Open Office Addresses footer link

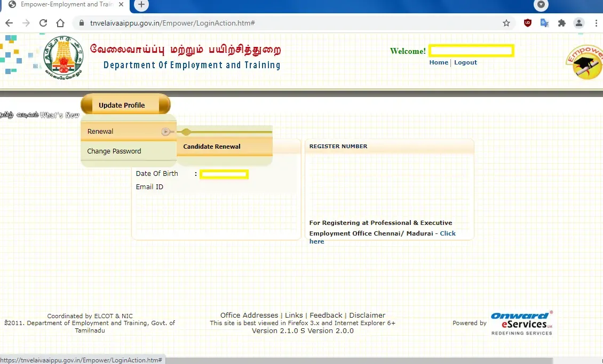(x=249, y=316)
